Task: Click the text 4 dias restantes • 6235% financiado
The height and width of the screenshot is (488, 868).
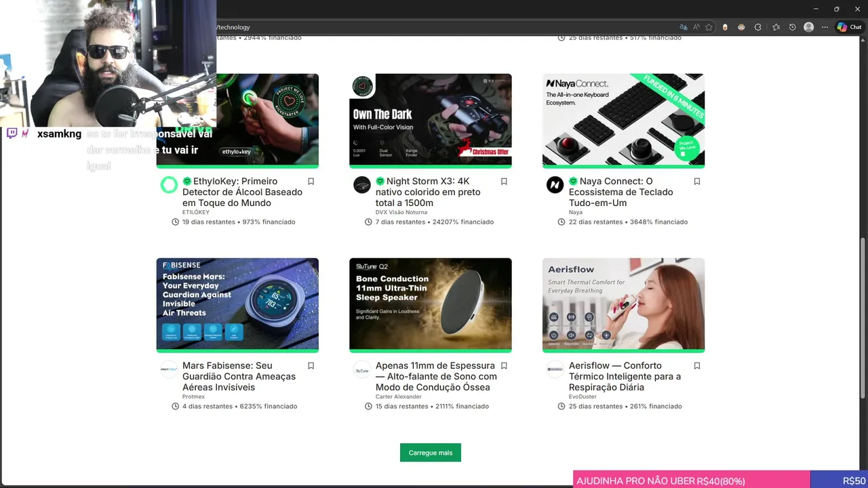Action: 239,407
